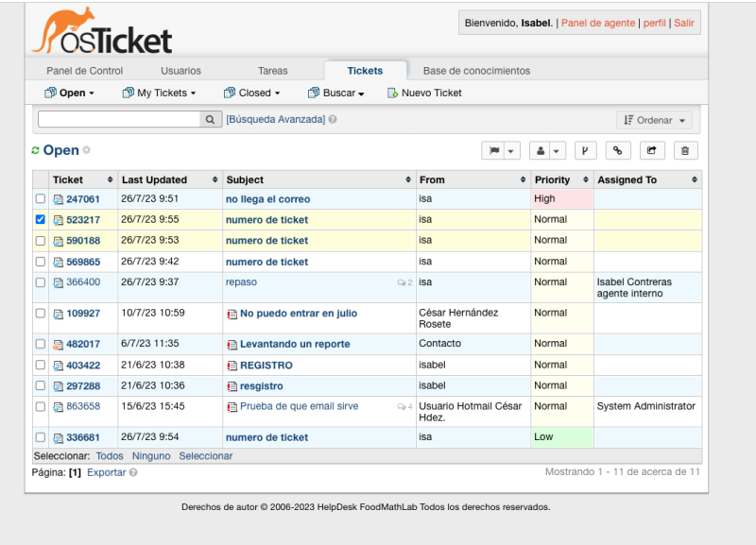
Task: Open ticket 'no llega el correo'
Action: (x=267, y=199)
